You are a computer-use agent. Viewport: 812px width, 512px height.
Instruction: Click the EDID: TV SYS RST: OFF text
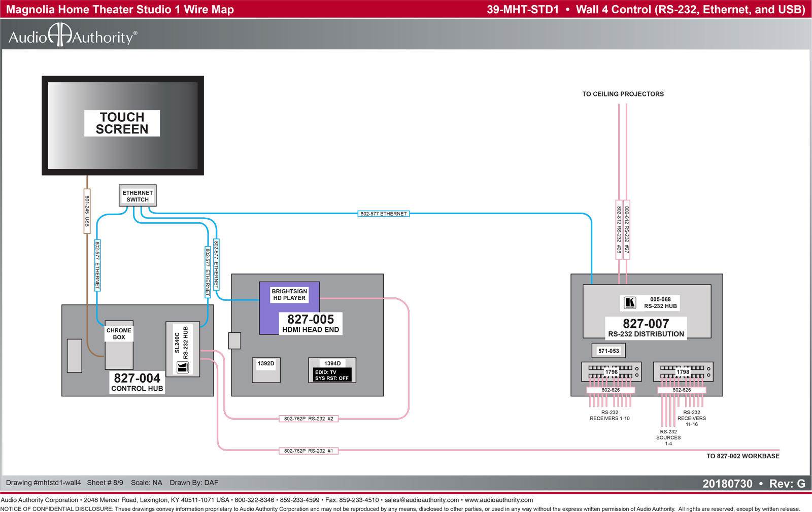coord(332,375)
